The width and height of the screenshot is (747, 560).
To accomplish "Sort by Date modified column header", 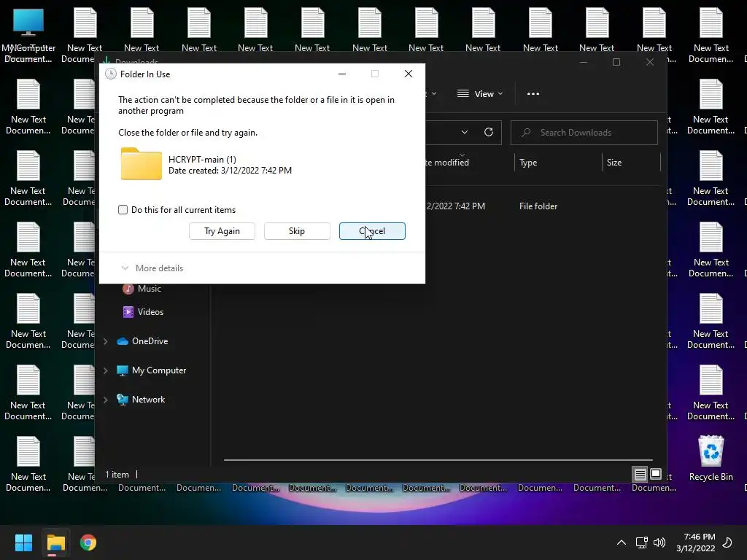I will (x=447, y=163).
